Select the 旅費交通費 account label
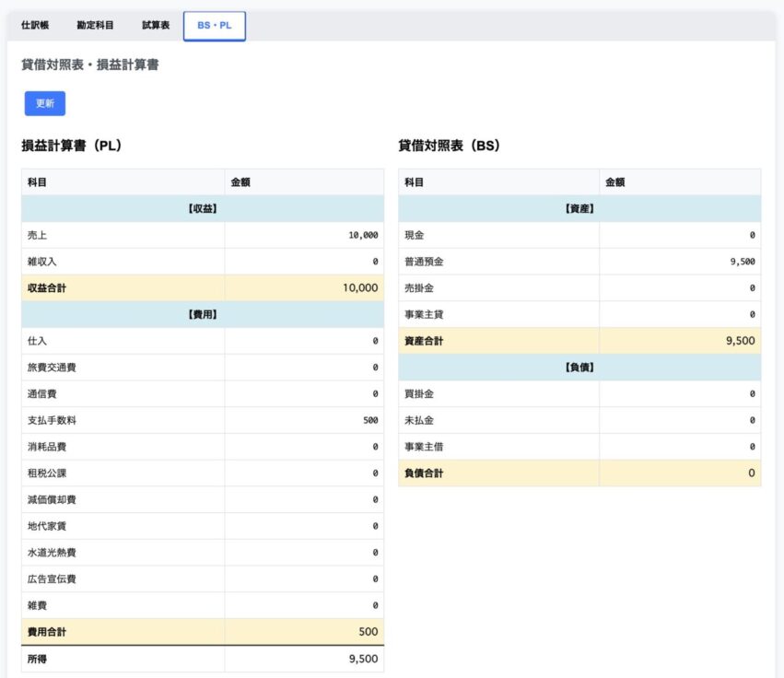 coord(52,368)
